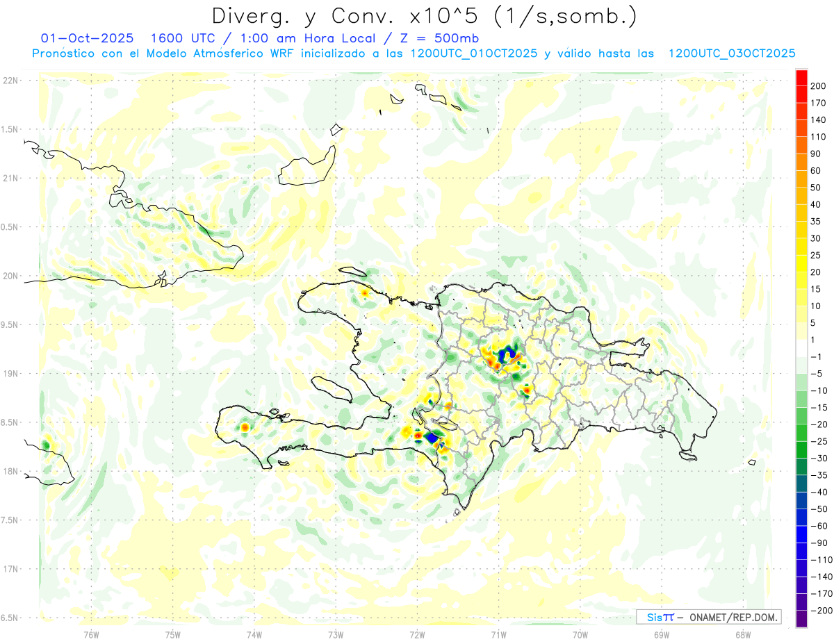The height and width of the screenshot is (644, 834).
Task: Click the red-yellow divergence spot near 74W
Action: coord(245,427)
